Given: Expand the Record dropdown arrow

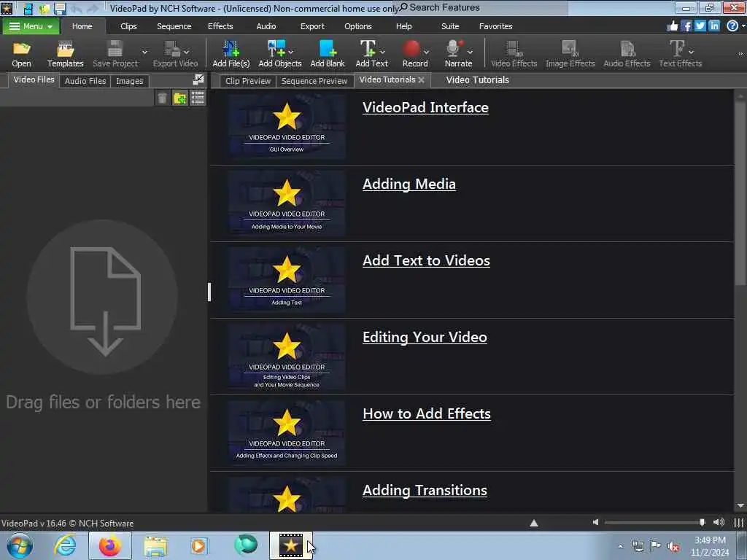Looking at the screenshot, I should 426,52.
